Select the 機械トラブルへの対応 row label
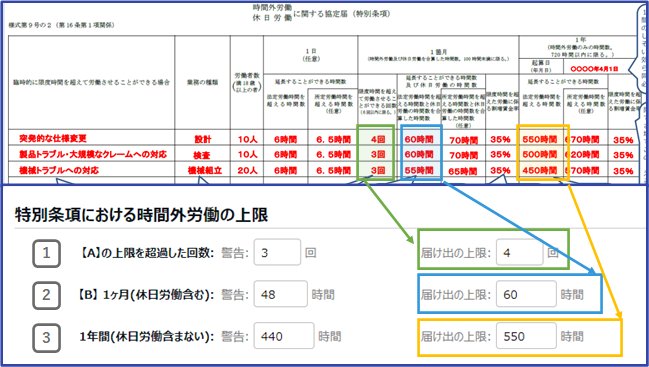Viewport: 649px width, 367px height. pos(59,170)
